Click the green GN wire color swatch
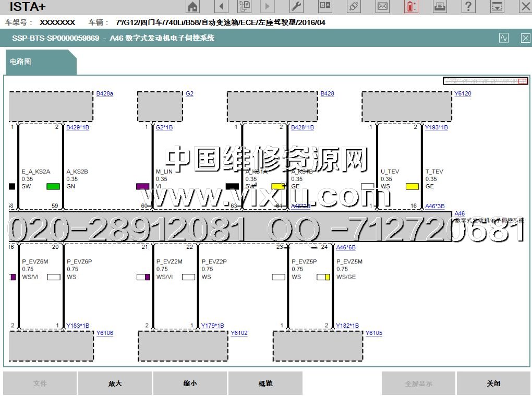Viewport: 532px width, 396px height. click(x=53, y=186)
